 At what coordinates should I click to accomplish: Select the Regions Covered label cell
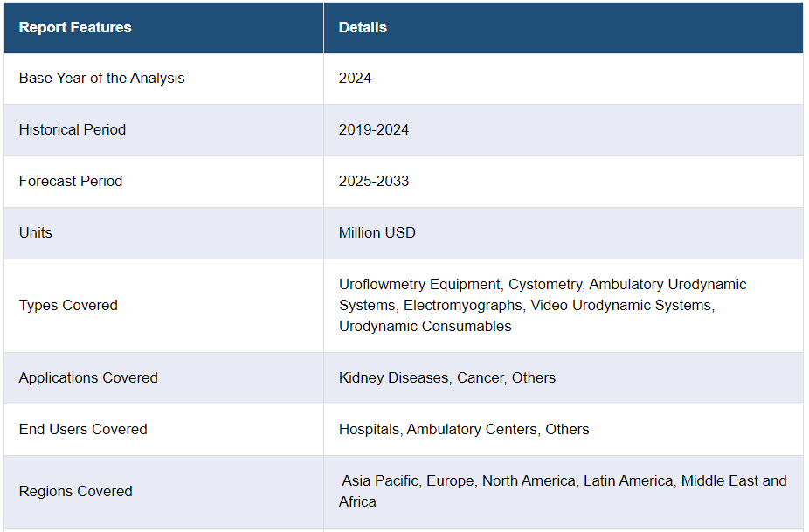point(76,492)
